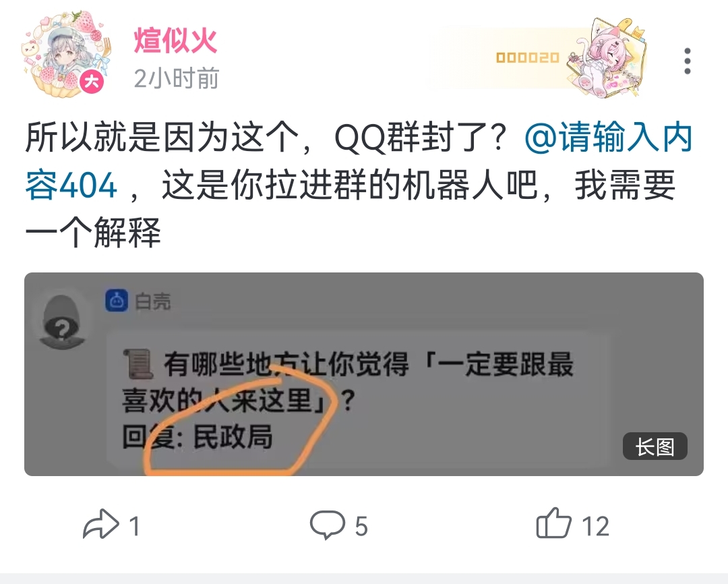Tap the username 煊似火
The width and height of the screenshot is (728, 584).
175,40
